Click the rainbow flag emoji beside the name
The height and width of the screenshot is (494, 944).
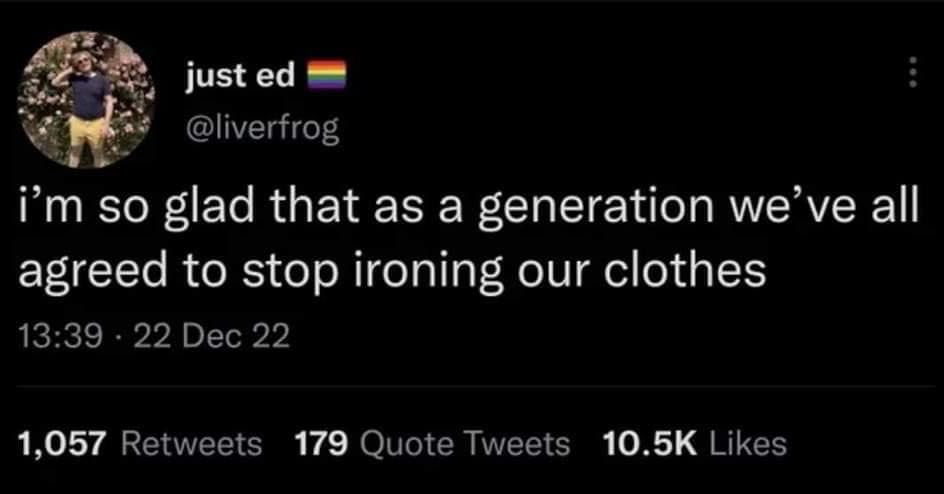point(324,77)
